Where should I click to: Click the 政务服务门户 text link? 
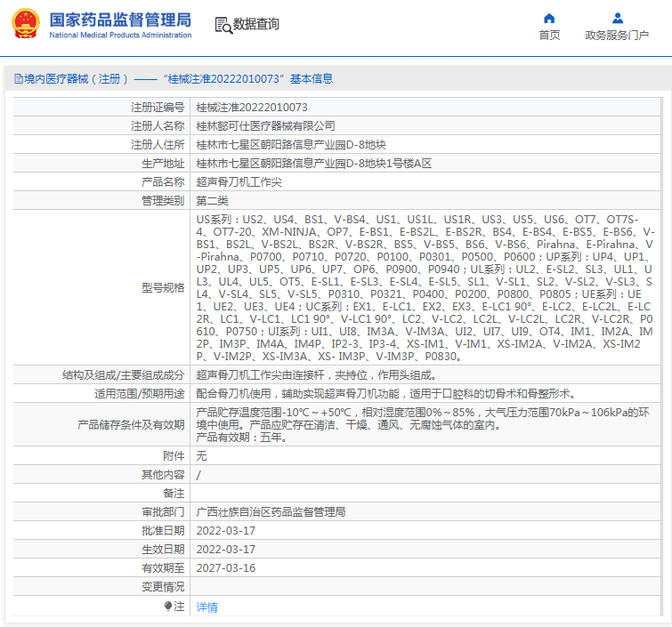[617, 35]
